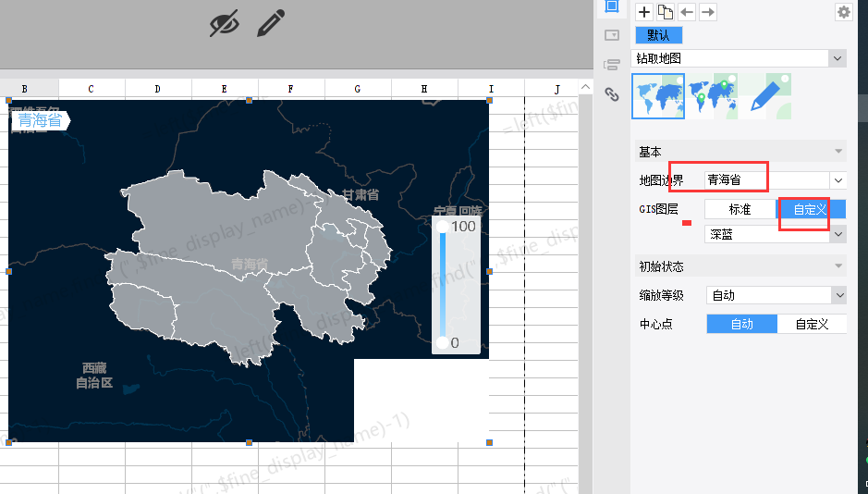The image size is (868, 494).
Task: Click column header I
Action: 491,89
